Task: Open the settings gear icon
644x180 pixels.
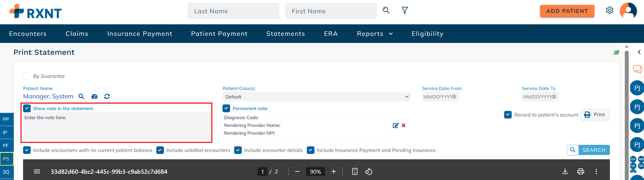Action: 609,11
